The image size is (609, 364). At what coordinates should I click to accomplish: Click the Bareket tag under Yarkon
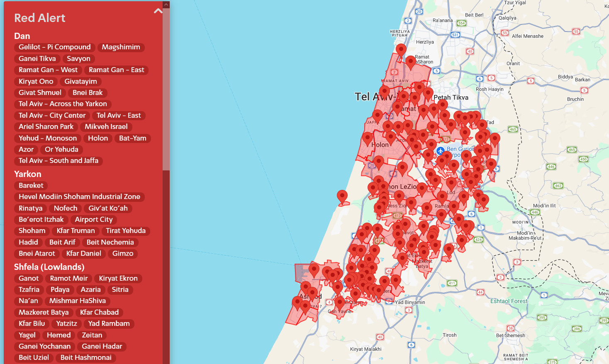[x=31, y=186]
